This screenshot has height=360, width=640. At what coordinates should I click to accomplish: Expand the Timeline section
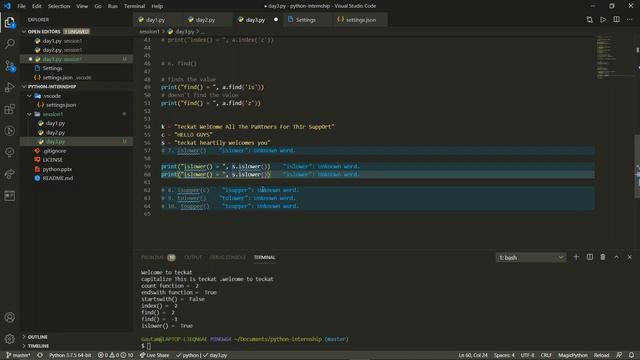pyautogui.click(x=38, y=346)
